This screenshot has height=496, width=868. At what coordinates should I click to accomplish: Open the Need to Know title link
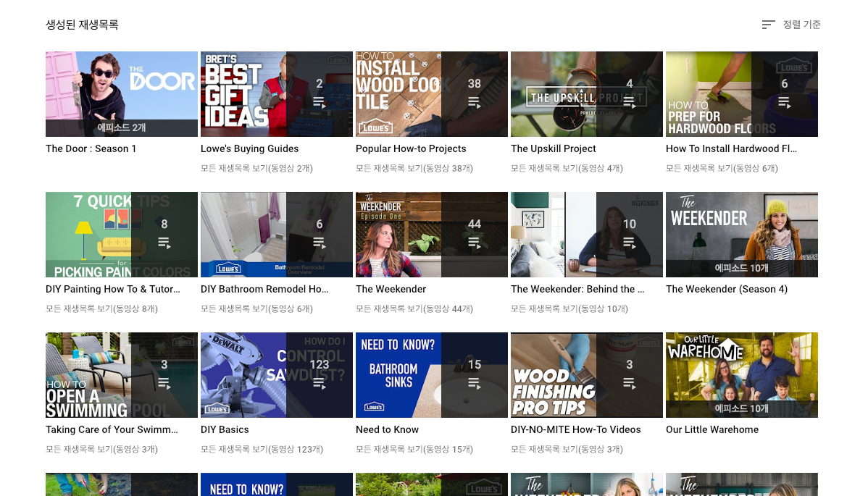click(x=388, y=429)
